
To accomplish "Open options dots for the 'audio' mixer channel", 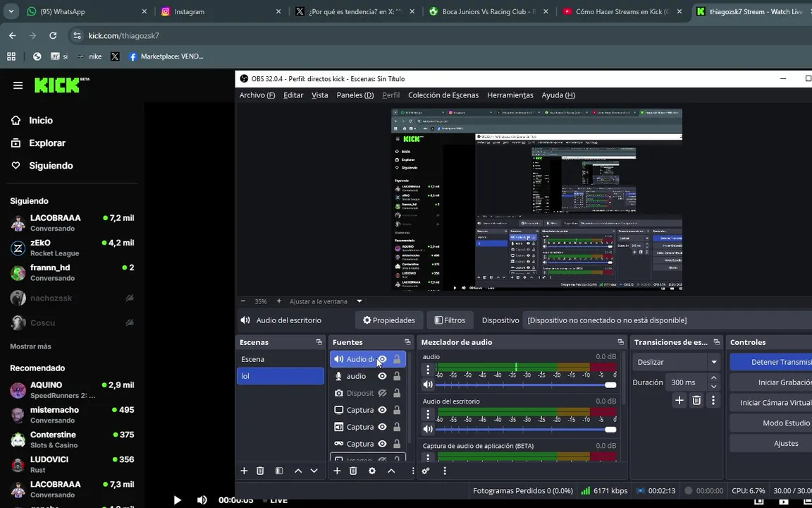I will tap(428, 370).
